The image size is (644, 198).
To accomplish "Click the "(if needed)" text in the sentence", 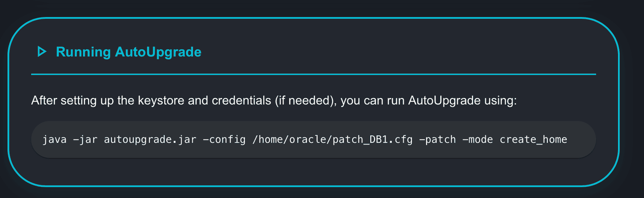I will click(x=305, y=100).
